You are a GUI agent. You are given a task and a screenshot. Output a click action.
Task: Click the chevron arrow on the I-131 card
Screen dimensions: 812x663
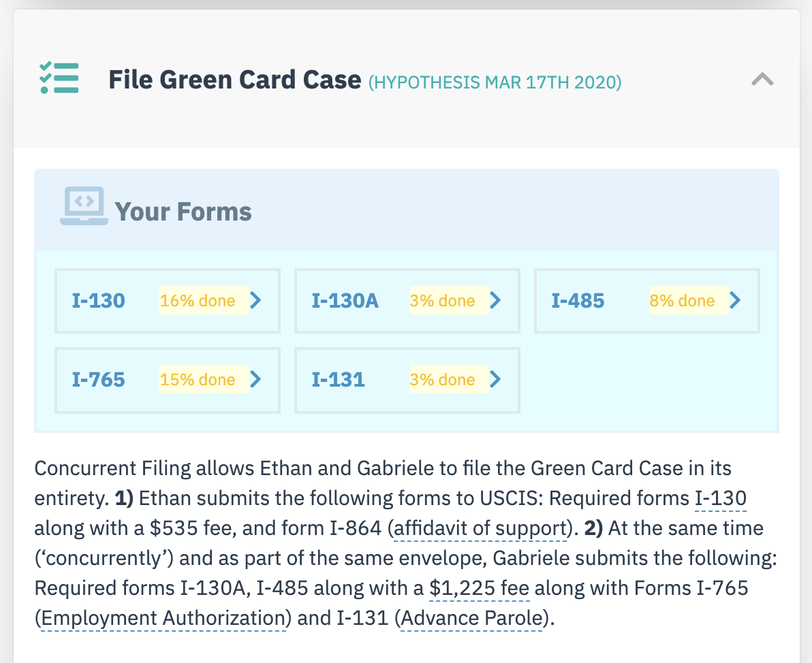(x=496, y=379)
